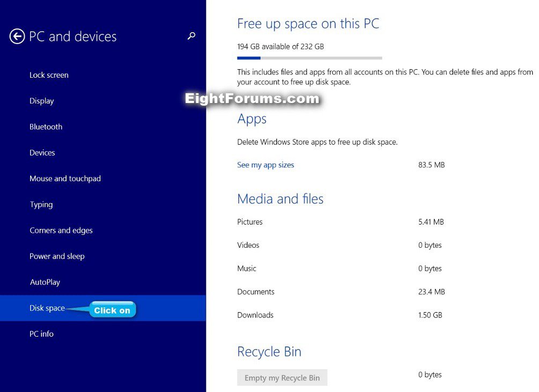Go to Bluetooth settings
This screenshot has height=392, width=539.
pyautogui.click(x=46, y=127)
